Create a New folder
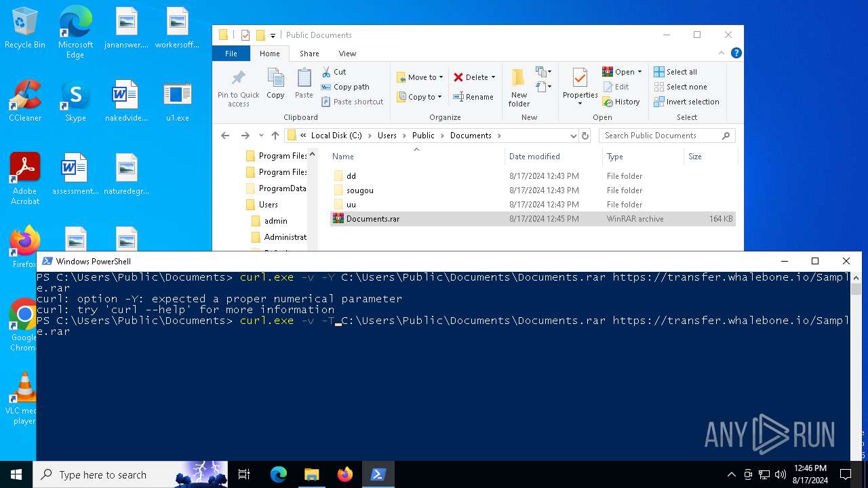The image size is (868, 488). click(x=519, y=87)
